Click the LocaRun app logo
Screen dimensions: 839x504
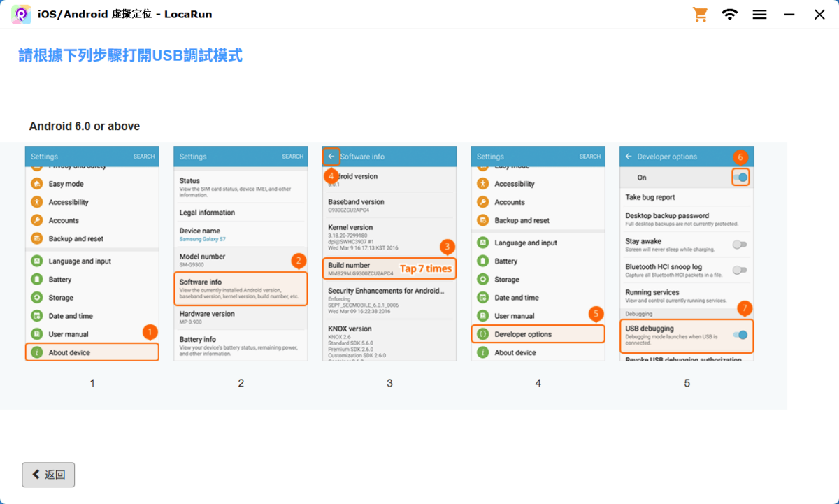coord(21,15)
